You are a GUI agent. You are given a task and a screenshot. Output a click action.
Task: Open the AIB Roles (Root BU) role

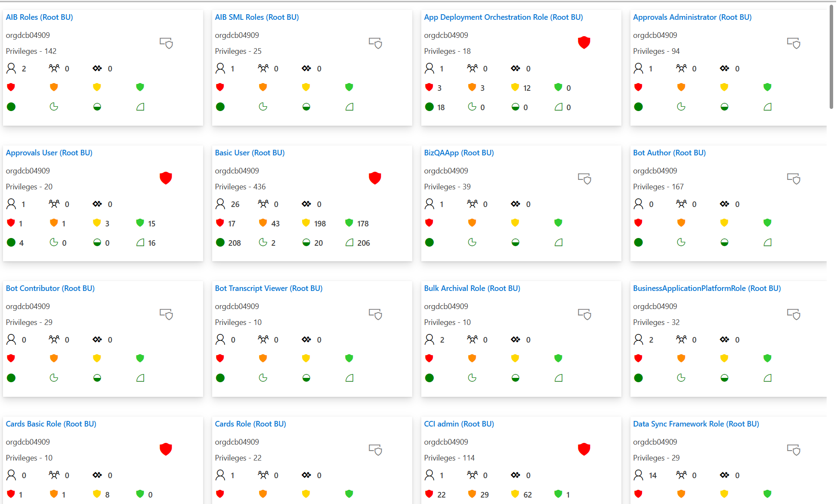coord(39,17)
